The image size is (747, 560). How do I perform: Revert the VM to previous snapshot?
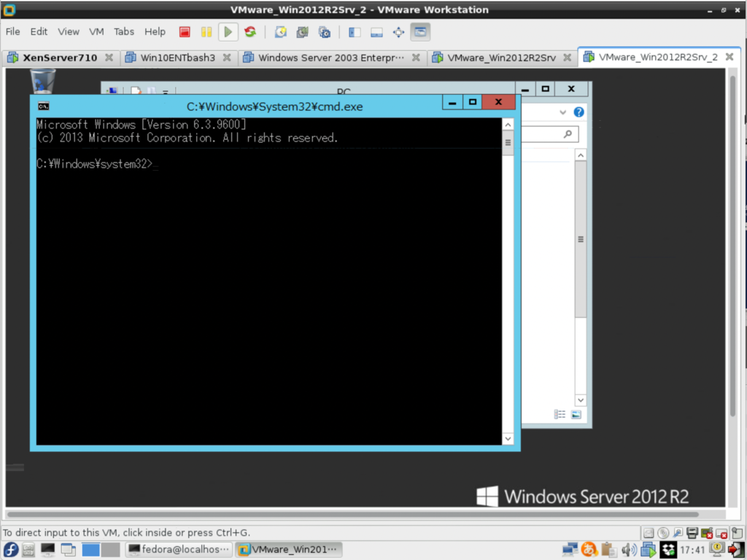(303, 32)
